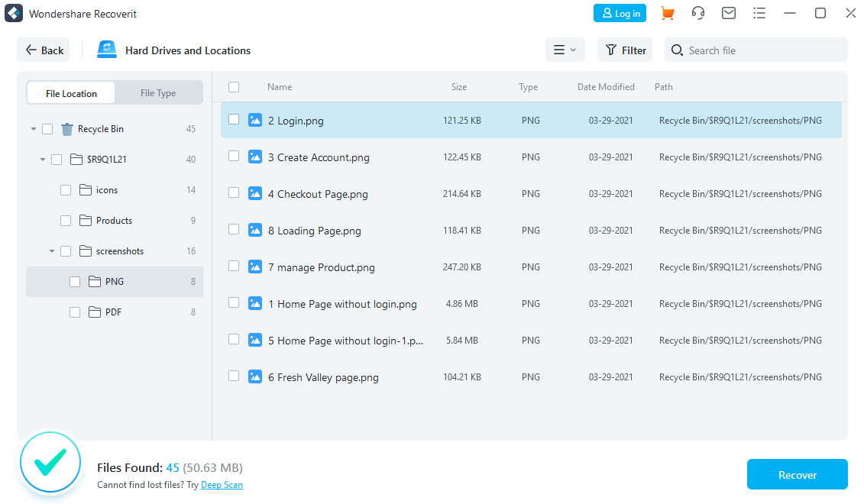Click the PDF folder icon
Viewport: 864px width, 504px height.
click(x=95, y=312)
